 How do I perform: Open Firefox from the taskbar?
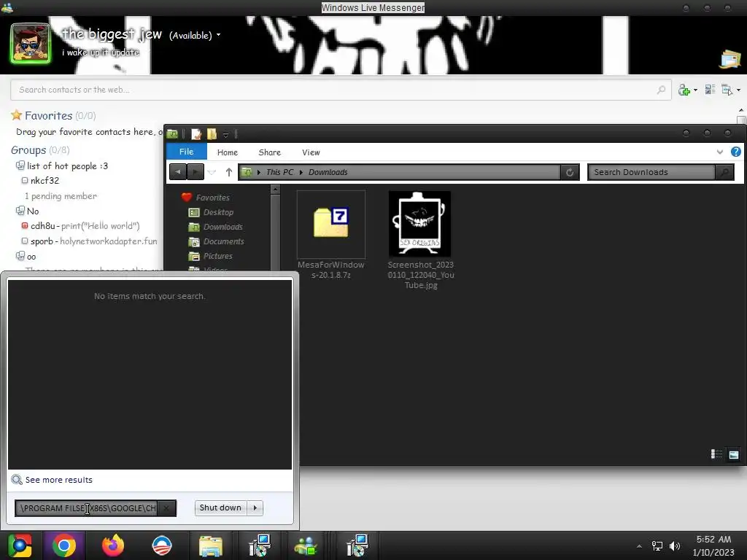[x=113, y=545]
